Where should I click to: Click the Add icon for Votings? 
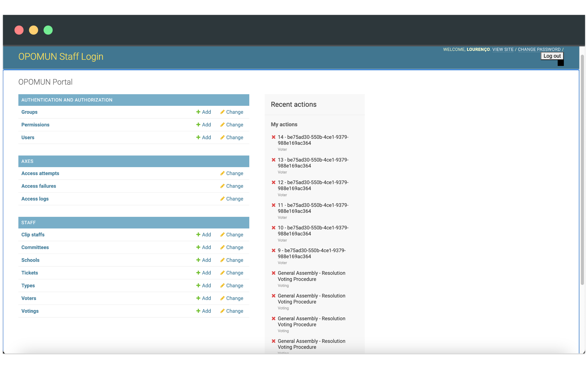[x=198, y=311]
